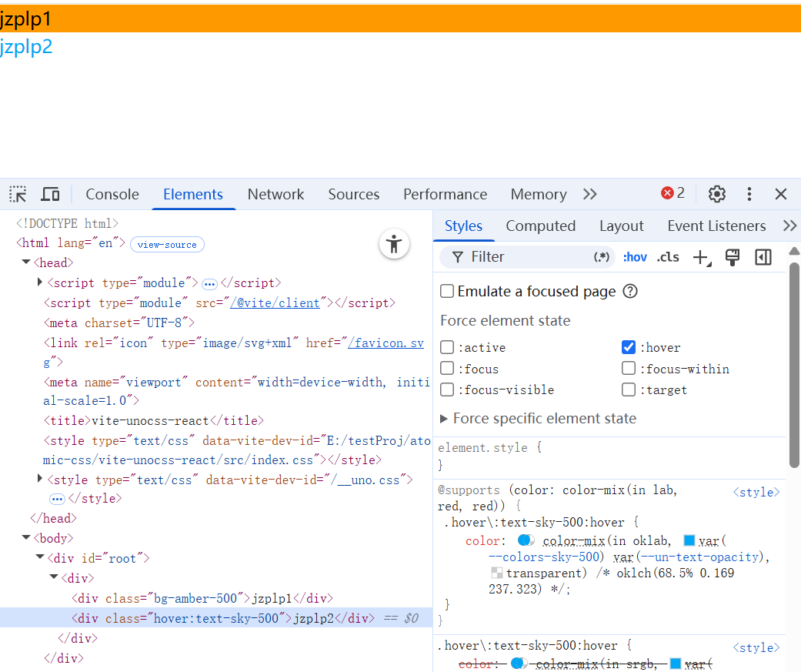Open the Network tab
The height and width of the screenshot is (672, 801).
click(276, 194)
